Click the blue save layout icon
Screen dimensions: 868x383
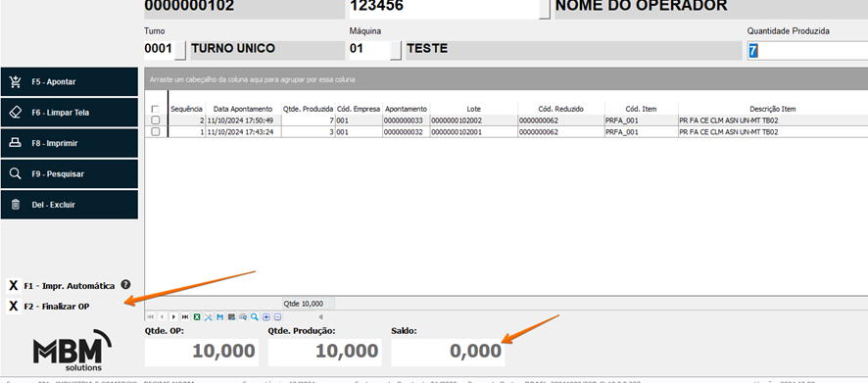coord(219,317)
